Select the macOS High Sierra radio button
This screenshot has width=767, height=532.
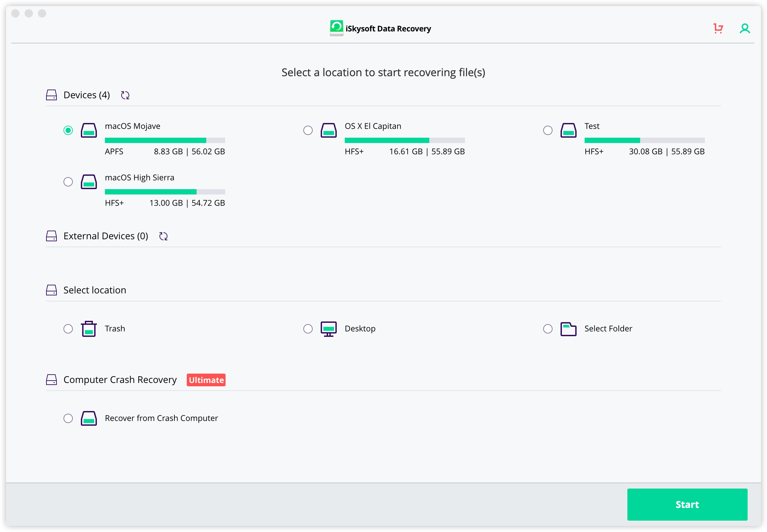click(68, 182)
